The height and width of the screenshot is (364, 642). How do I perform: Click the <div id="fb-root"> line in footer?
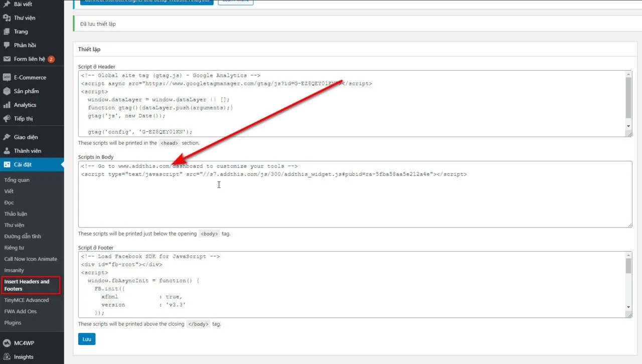[x=121, y=264]
